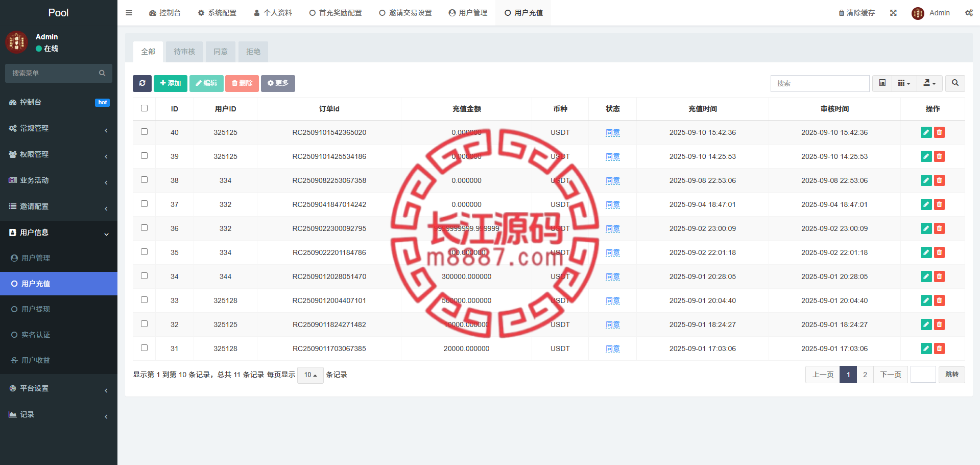Open the 系统配置 top tab

tap(217, 13)
